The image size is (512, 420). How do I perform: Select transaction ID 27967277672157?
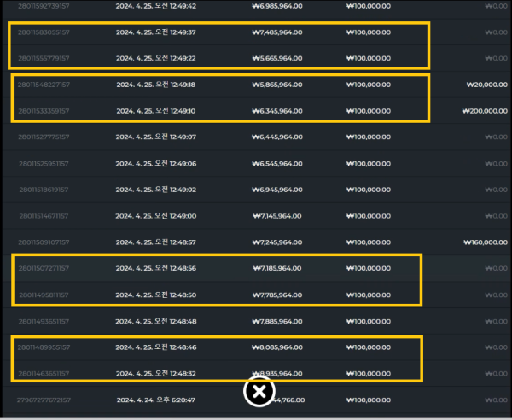(x=44, y=400)
